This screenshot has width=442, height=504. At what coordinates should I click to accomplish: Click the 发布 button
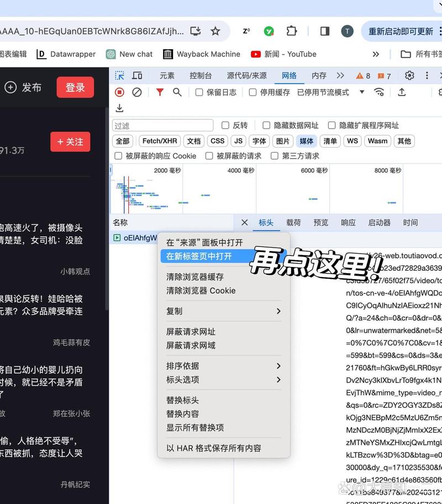(x=23, y=87)
